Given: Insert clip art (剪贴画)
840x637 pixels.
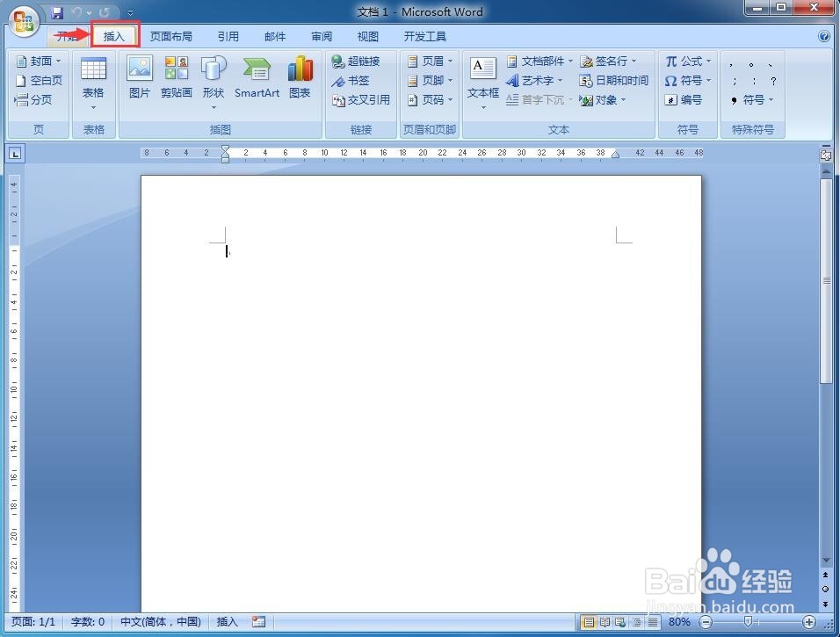Looking at the screenshot, I should pos(177,77).
